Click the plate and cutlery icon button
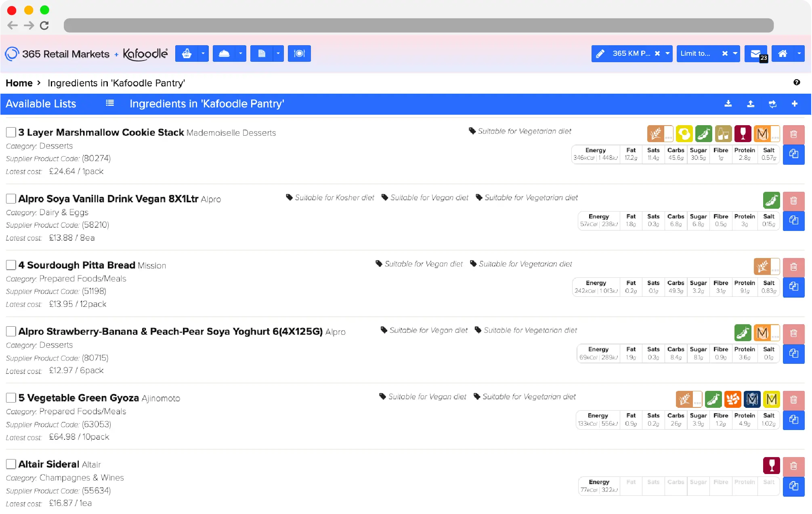The width and height of the screenshot is (812, 514). click(x=299, y=53)
